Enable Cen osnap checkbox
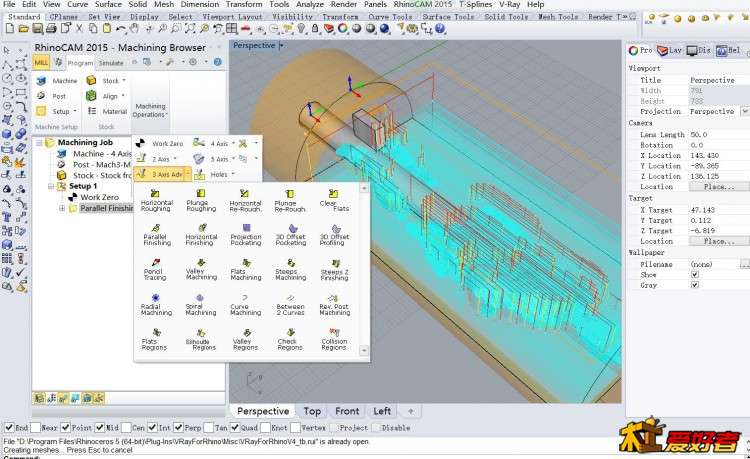This screenshot has height=459, width=750. (126, 427)
